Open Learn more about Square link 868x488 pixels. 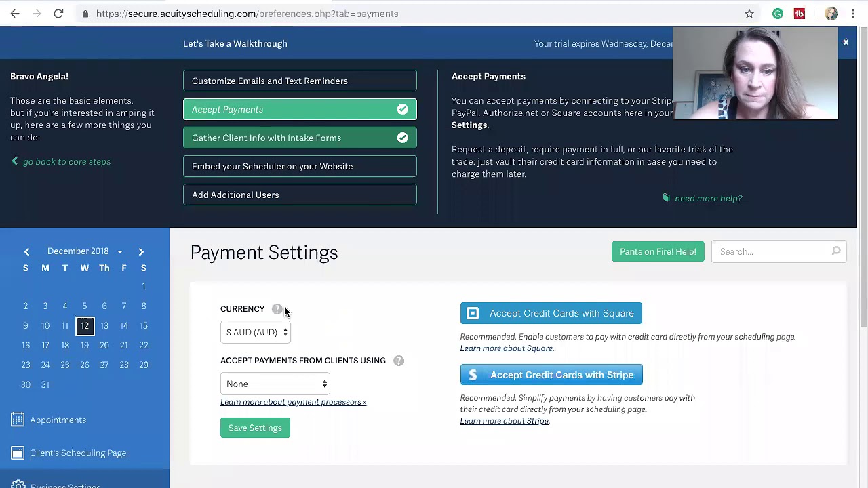click(507, 348)
